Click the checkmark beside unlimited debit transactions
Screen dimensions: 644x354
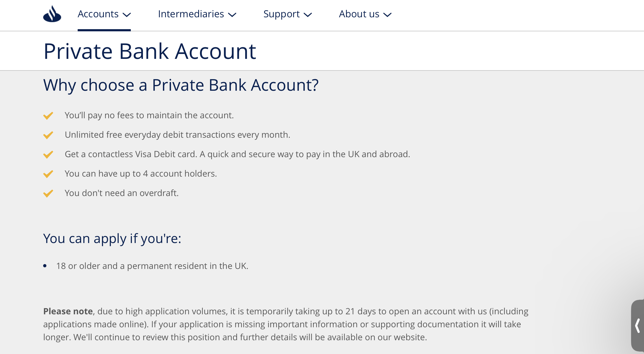click(48, 135)
